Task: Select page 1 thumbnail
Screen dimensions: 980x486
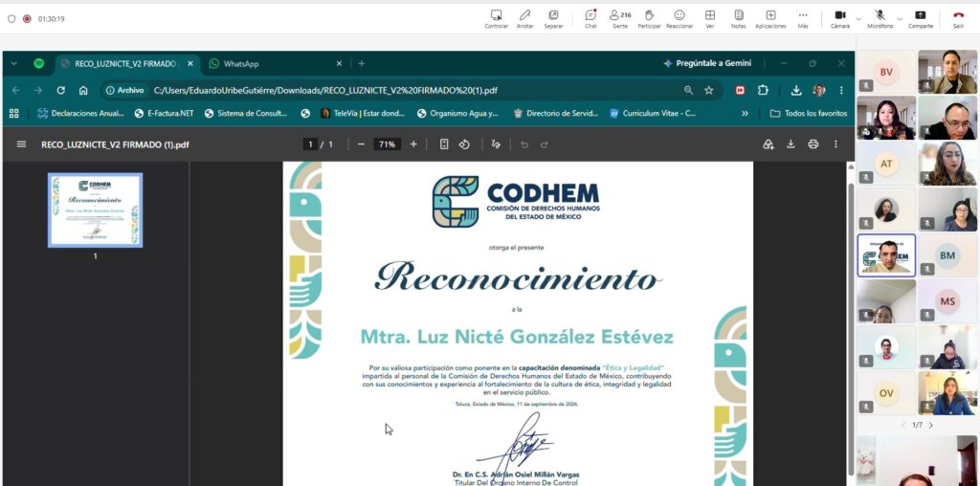Action: 95,210
